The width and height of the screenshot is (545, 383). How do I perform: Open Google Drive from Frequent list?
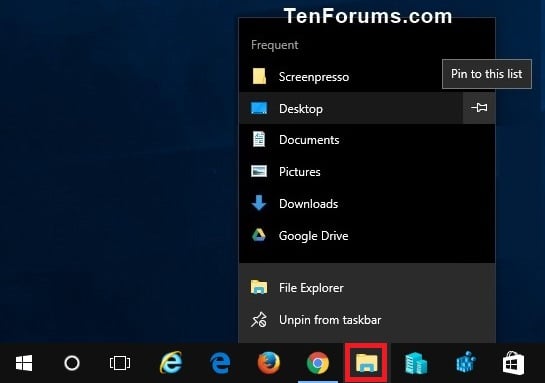point(367,236)
